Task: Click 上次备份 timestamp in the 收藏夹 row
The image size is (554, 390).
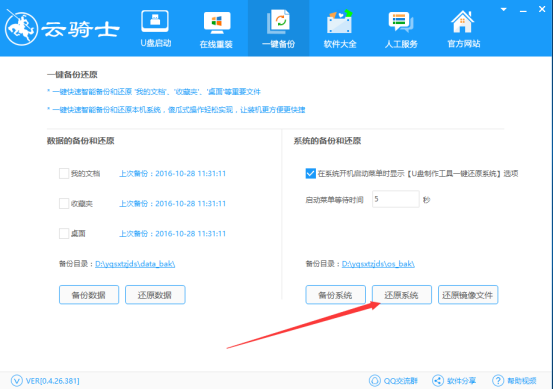Action: 172,203
